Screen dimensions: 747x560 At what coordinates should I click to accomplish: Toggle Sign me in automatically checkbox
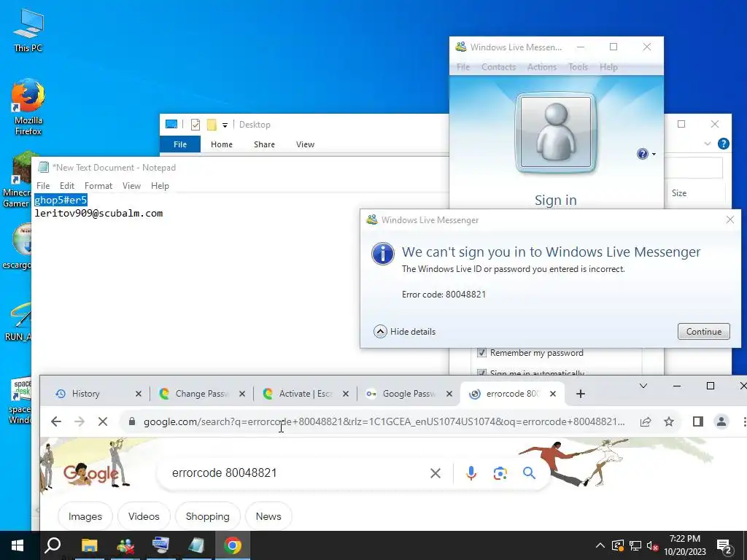click(x=481, y=373)
